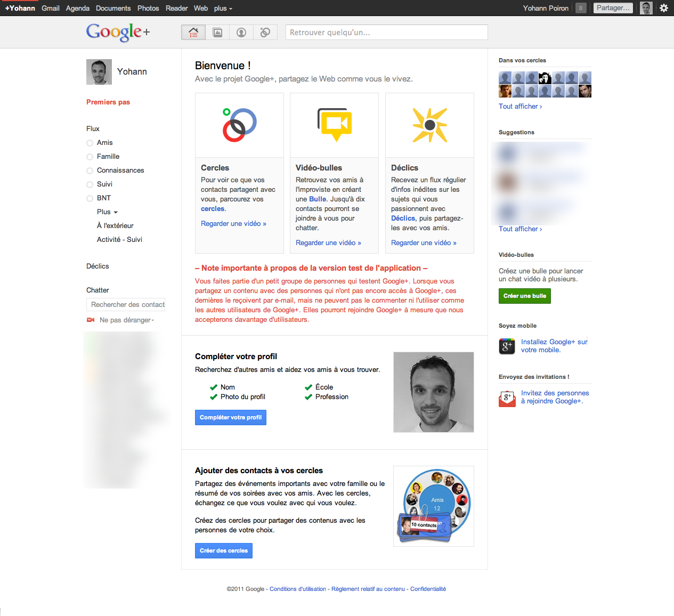Open Reader from the top bar
This screenshot has width=674, height=616.
pyautogui.click(x=176, y=8)
